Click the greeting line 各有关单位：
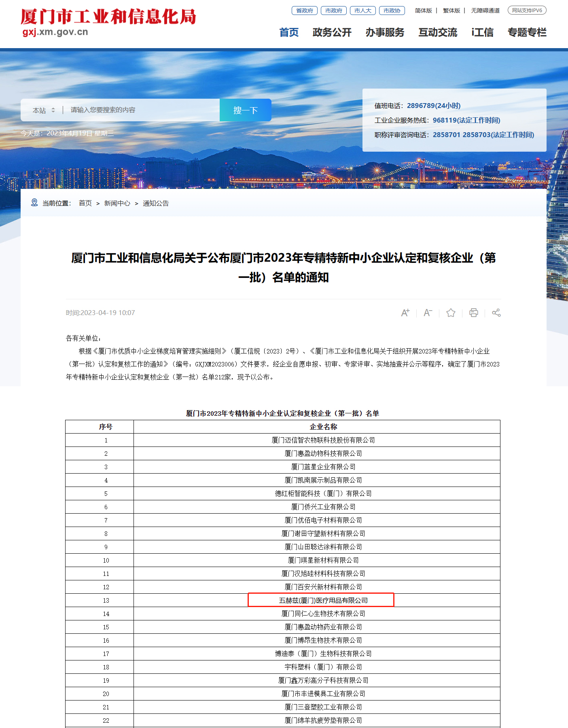The image size is (568, 728). tap(84, 338)
